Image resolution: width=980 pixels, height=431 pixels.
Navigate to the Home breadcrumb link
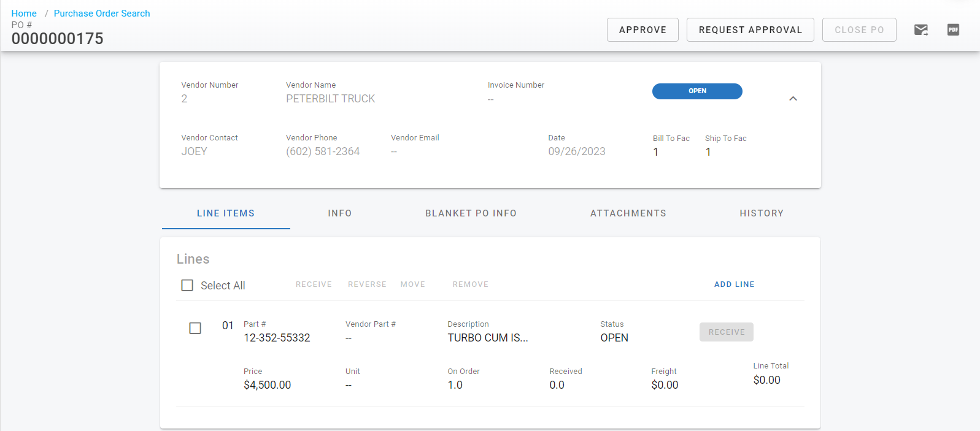click(x=24, y=13)
